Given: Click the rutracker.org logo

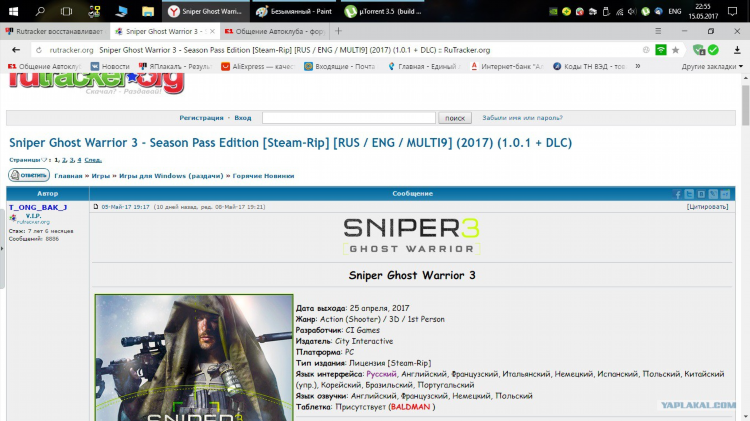Looking at the screenshot, I should [96, 84].
